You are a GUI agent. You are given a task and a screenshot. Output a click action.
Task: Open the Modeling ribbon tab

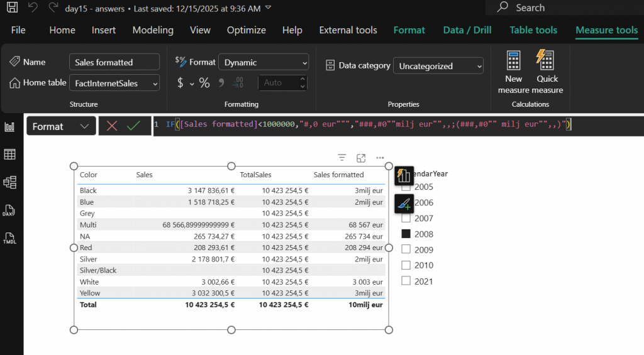pyautogui.click(x=153, y=30)
